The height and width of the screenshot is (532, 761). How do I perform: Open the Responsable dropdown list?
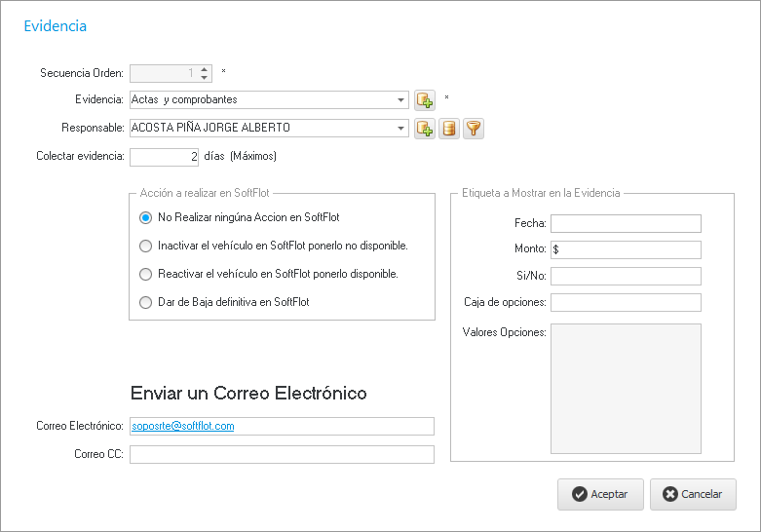coord(401,128)
